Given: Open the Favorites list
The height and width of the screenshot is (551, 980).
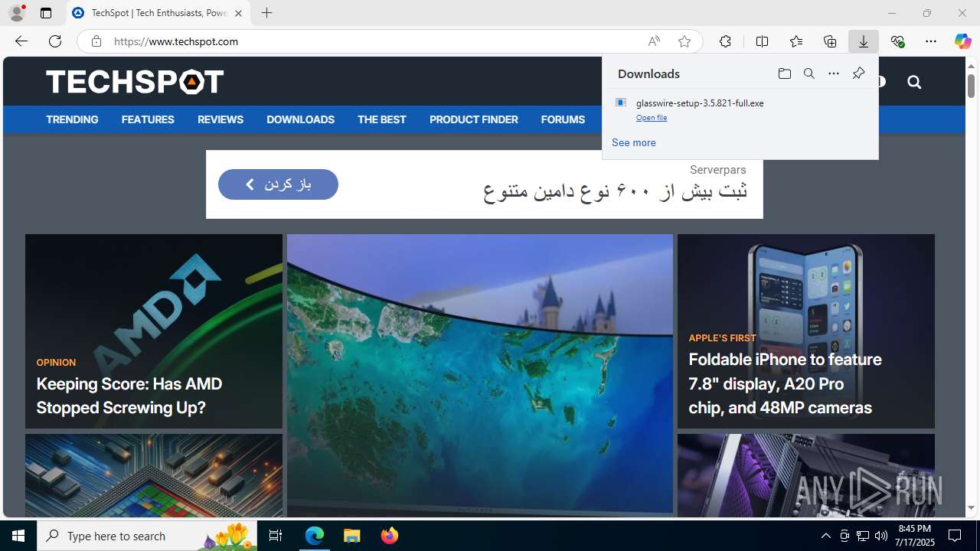Looking at the screenshot, I should pos(796,41).
